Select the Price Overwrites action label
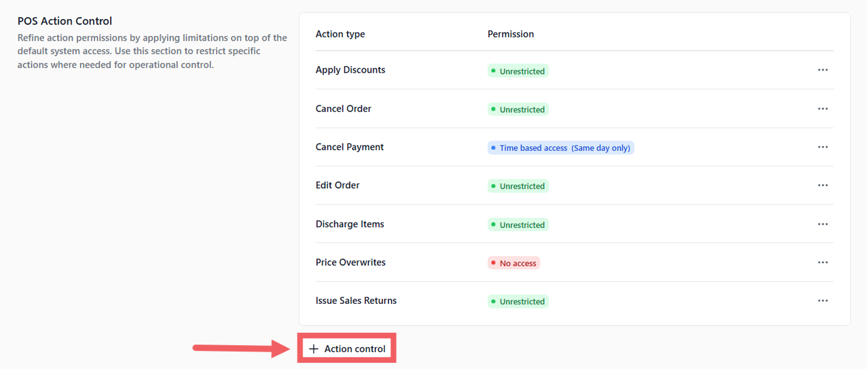 click(350, 263)
